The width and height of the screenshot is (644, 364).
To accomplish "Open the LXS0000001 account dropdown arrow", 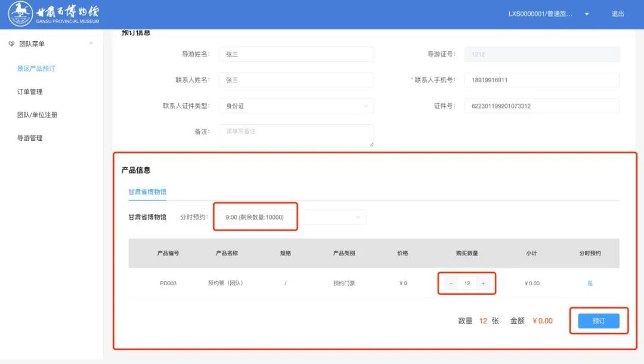I will tap(587, 14).
